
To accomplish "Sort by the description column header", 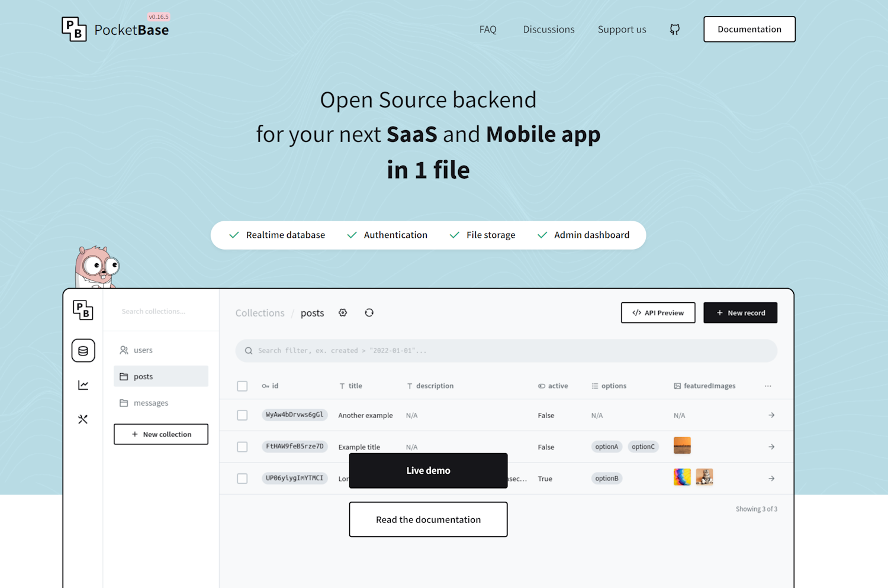I will click(x=430, y=386).
